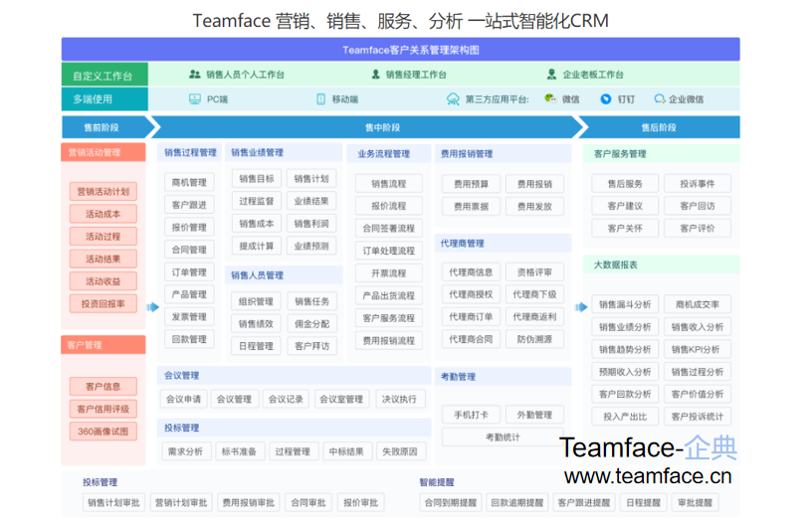Viewport: 812px width, 526px height.
Task: Open 营销活动计划 box
Action: click(x=103, y=191)
